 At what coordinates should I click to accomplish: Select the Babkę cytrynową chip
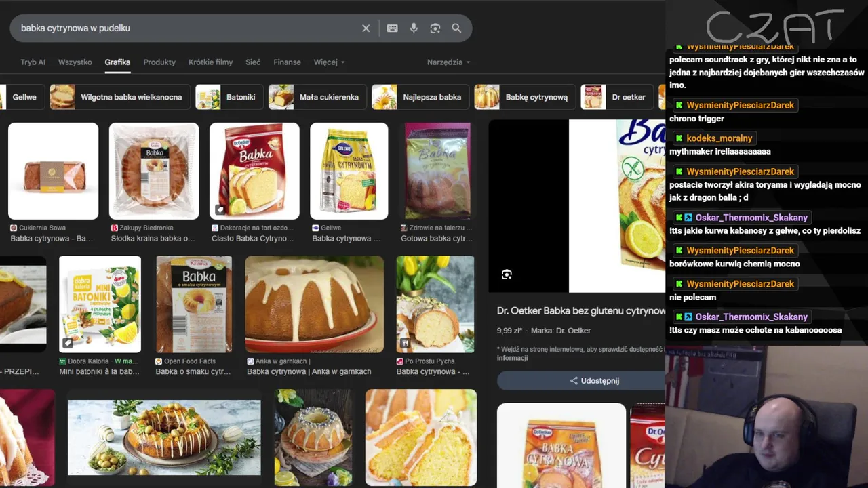tap(525, 97)
